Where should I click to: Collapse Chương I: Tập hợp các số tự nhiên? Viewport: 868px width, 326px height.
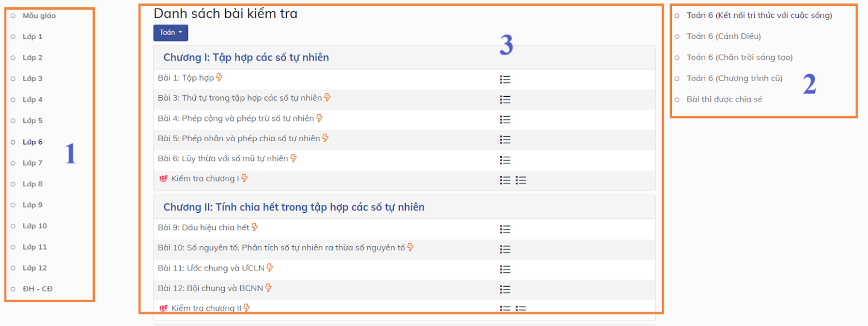coord(246,58)
